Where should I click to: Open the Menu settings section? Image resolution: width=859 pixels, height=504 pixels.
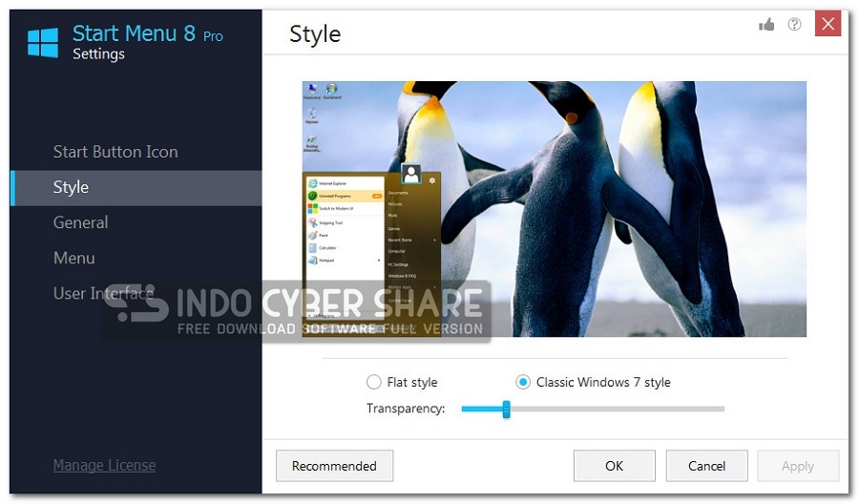[x=73, y=258]
